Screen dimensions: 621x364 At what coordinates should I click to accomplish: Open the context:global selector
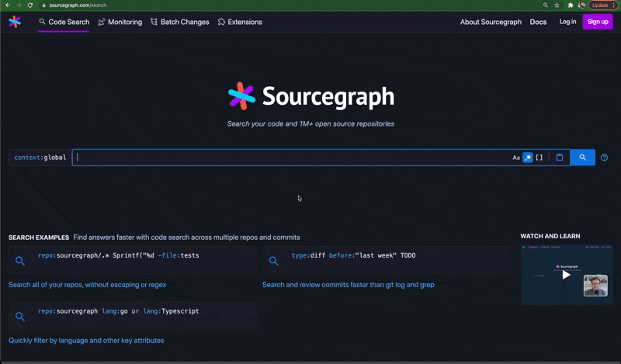click(x=40, y=158)
